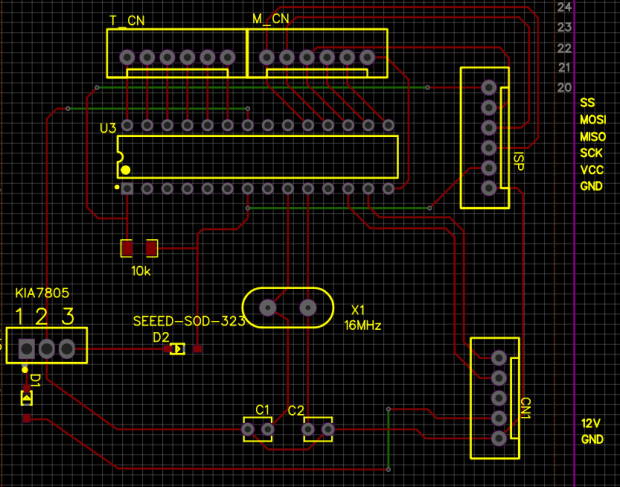Screen dimensions: 620x487
Task: Select the GND label directly below 12V
Action: tap(592, 440)
